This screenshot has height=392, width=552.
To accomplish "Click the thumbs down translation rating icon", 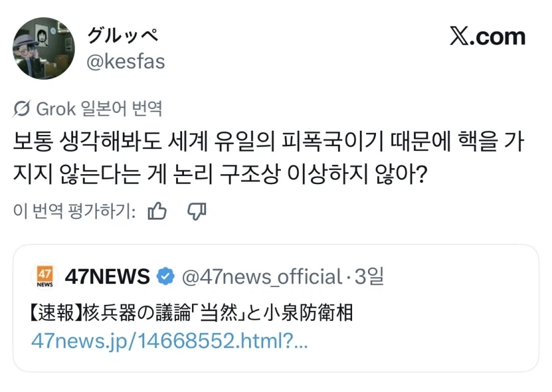I will (x=196, y=211).
